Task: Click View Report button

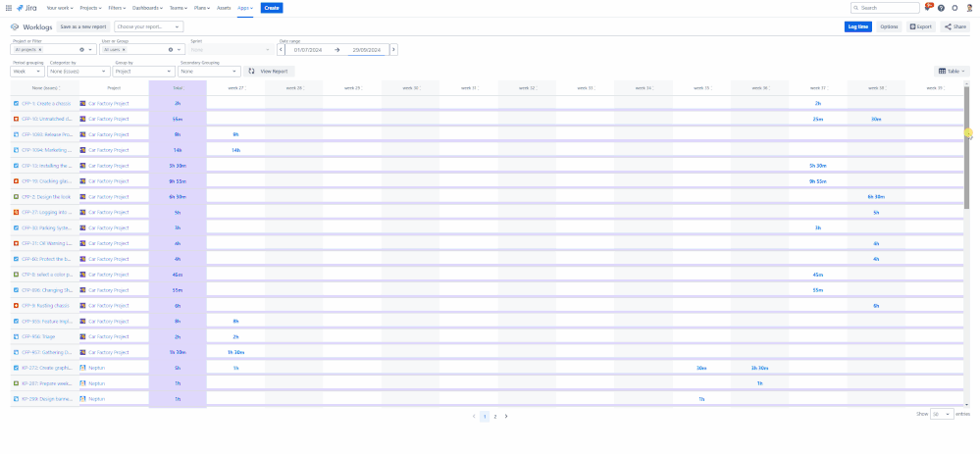Action: click(270, 72)
